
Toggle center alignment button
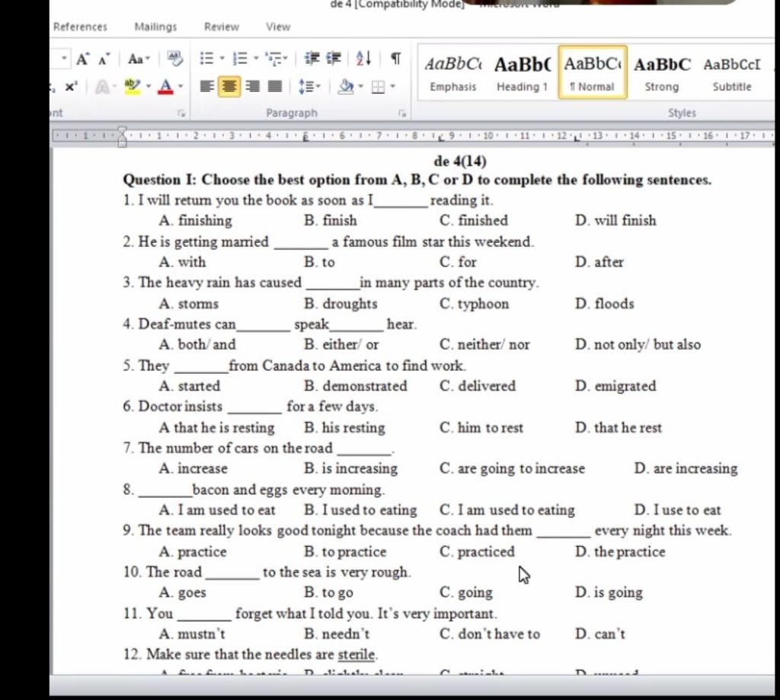[229, 87]
